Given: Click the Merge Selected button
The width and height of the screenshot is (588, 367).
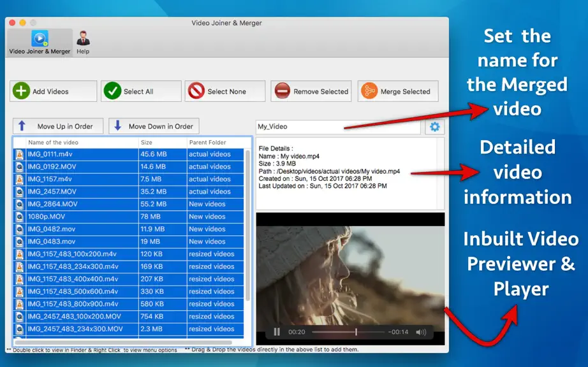Looking at the screenshot, I should [398, 91].
